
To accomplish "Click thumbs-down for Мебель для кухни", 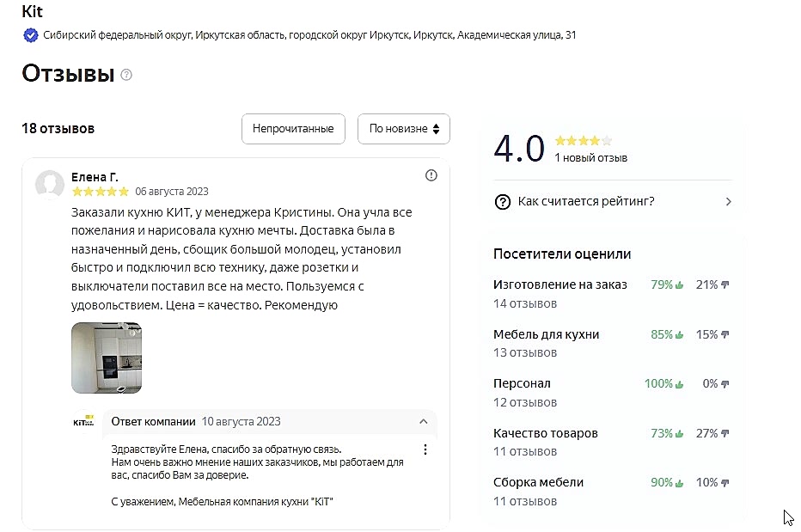I will pos(725,335).
